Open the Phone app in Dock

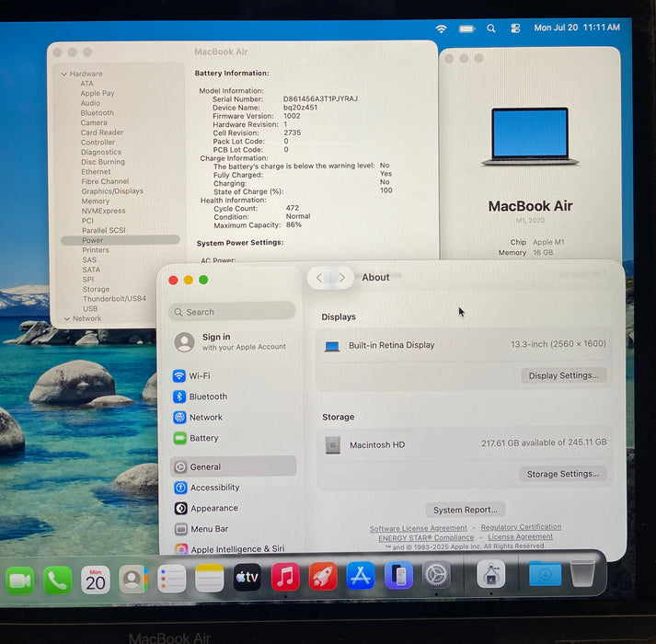coord(57,580)
